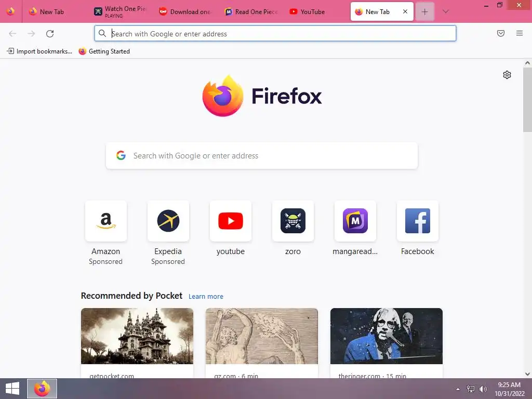Click the scrollbar up arrow

(x=527, y=63)
